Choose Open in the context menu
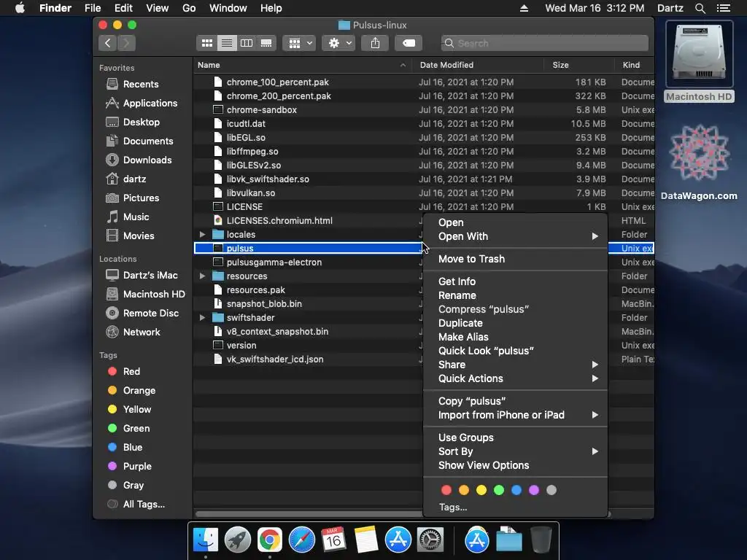Image resolution: width=747 pixels, height=560 pixels. click(x=516, y=222)
